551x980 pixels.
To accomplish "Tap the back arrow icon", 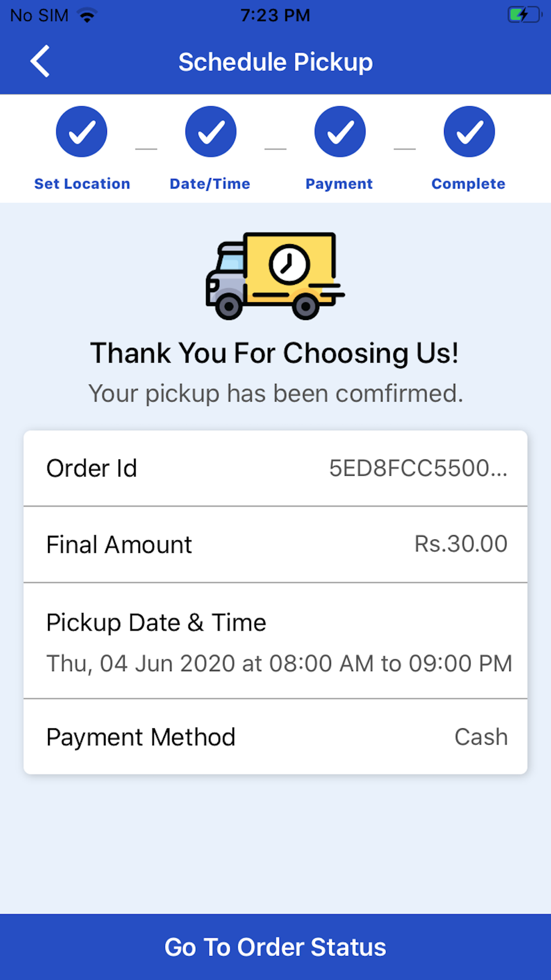I will point(40,61).
